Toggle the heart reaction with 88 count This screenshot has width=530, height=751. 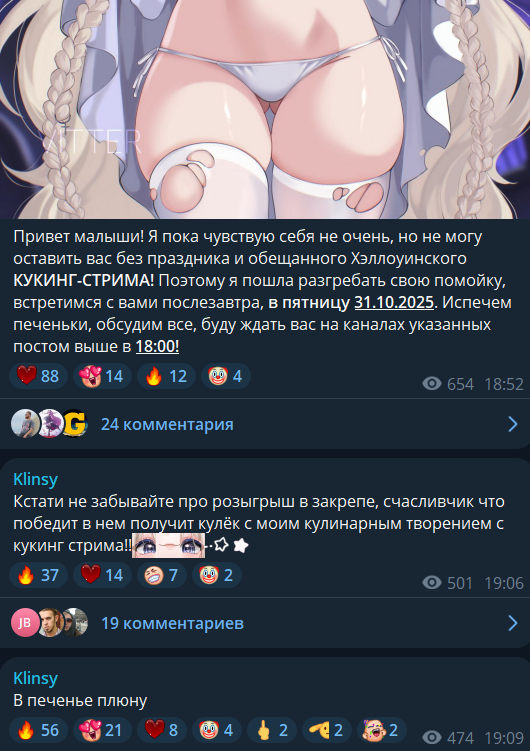pyautogui.click(x=38, y=376)
